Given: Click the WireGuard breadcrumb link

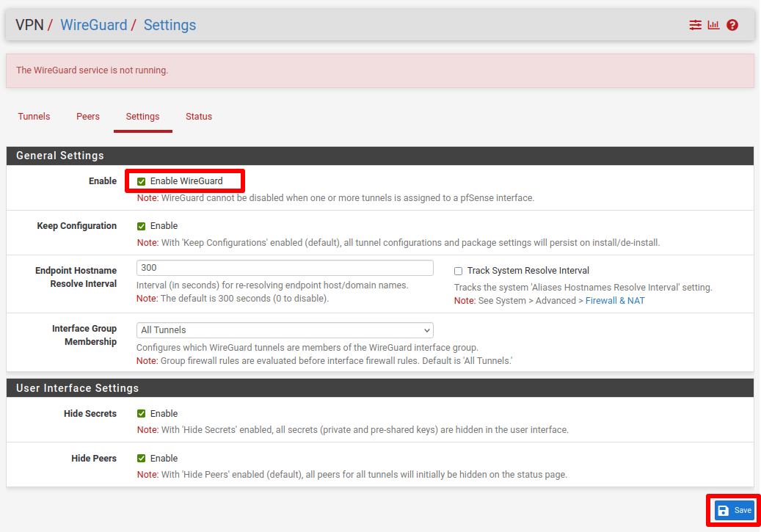Looking at the screenshot, I should tap(94, 25).
